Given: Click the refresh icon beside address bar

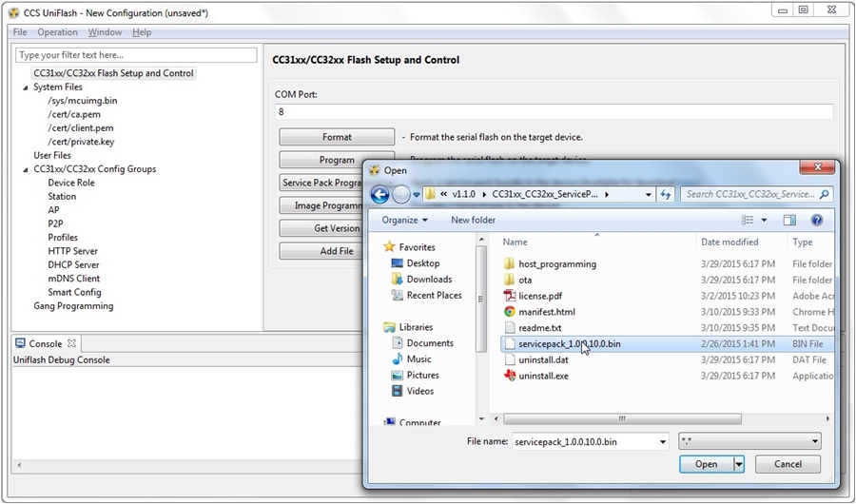Looking at the screenshot, I should coord(666,194).
